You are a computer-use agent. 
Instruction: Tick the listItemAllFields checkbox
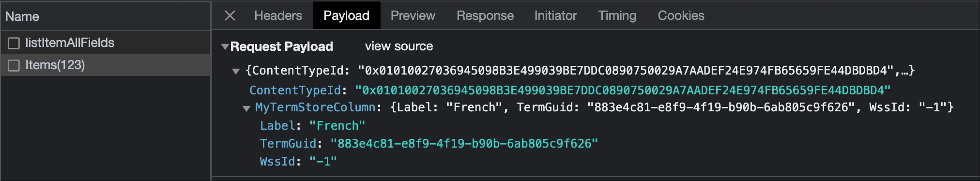[x=14, y=43]
